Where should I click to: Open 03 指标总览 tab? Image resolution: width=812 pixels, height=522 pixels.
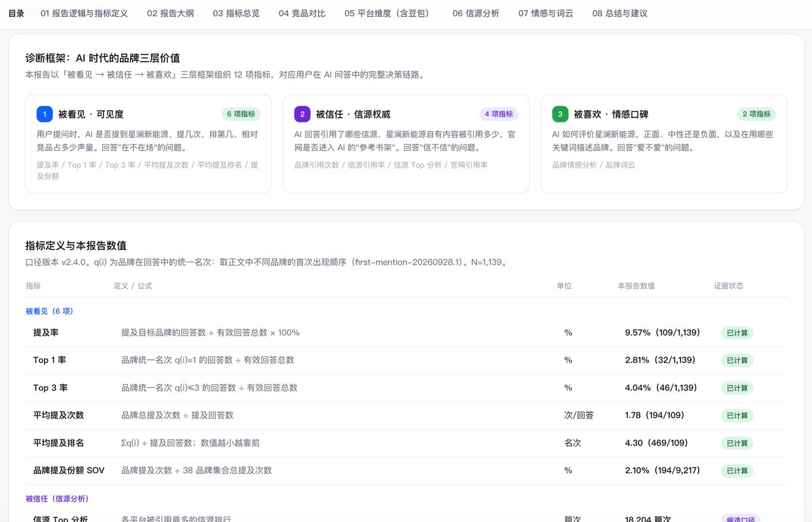(235, 13)
